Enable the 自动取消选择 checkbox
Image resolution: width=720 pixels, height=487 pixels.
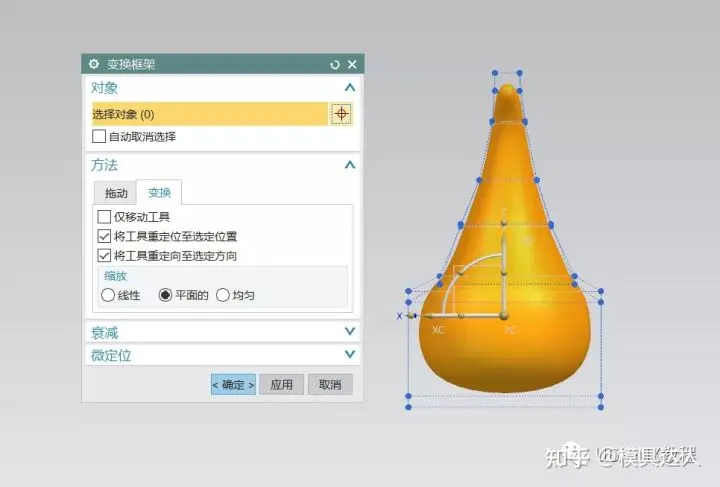tap(99, 136)
